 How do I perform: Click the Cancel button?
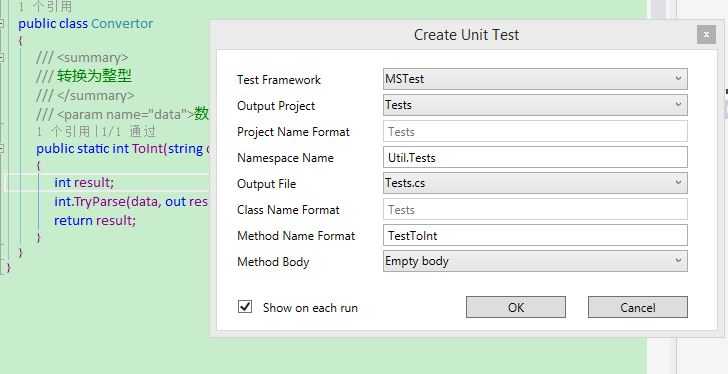[637, 307]
